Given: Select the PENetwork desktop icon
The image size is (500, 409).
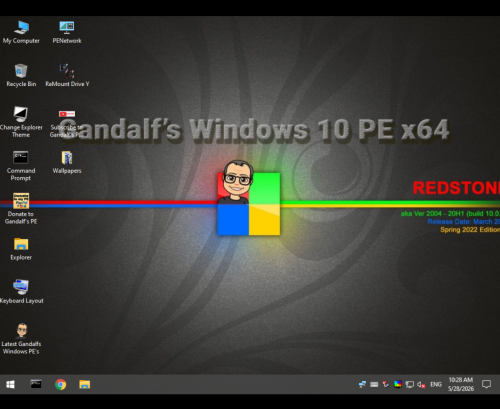Looking at the screenshot, I should pos(67,32).
